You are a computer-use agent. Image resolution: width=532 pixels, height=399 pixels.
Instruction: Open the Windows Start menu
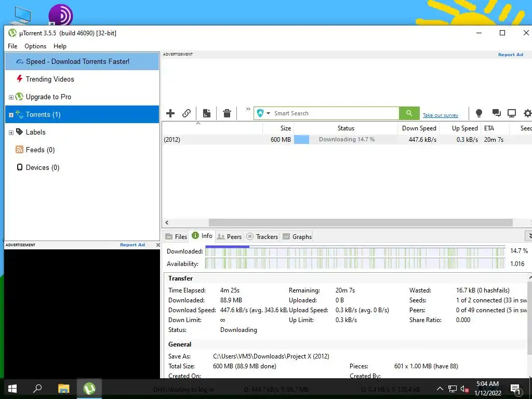click(x=12, y=389)
